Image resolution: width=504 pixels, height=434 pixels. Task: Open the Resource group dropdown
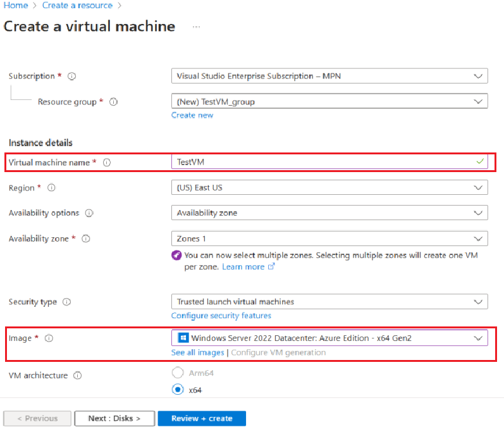pos(329,102)
